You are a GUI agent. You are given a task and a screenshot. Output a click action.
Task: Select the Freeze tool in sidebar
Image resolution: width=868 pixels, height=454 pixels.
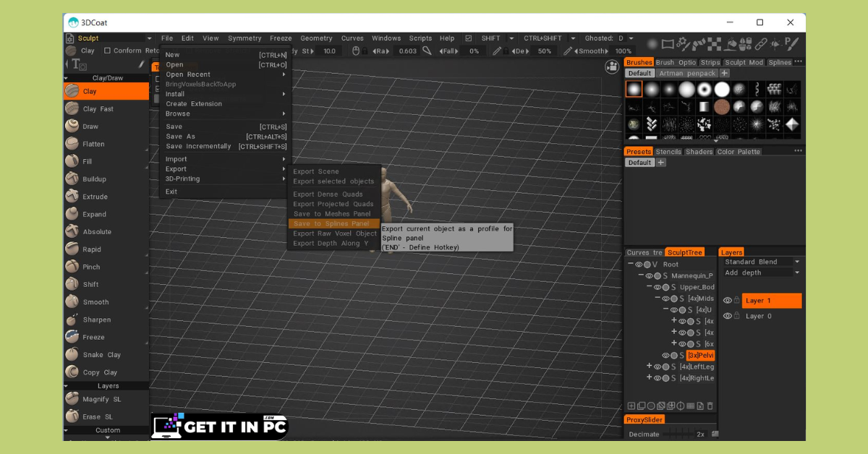pyautogui.click(x=106, y=337)
